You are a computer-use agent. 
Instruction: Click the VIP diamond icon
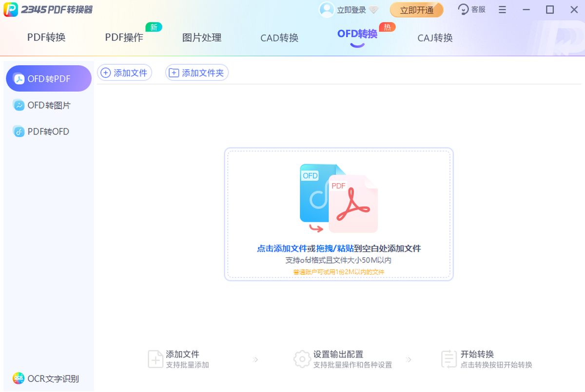pyautogui.click(x=374, y=10)
